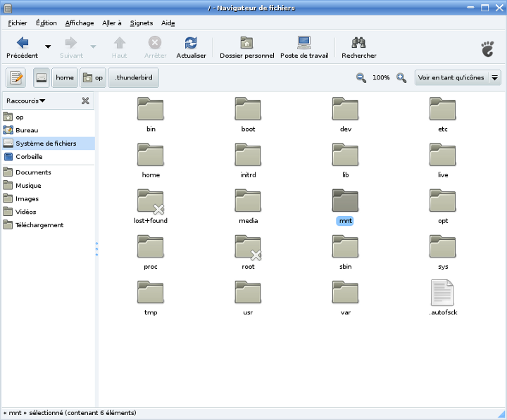This screenshot has height=420, width=507.
Task: Zoom in with the plus magnifier
Action: 401,78
